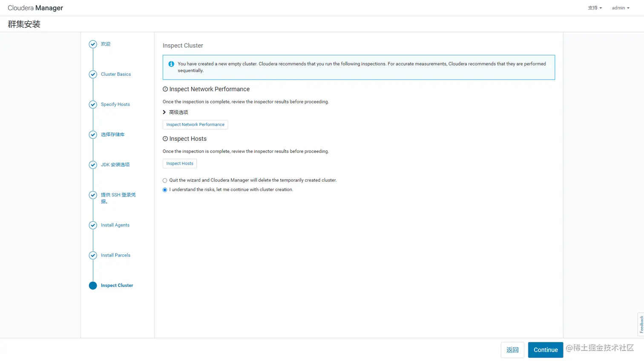The width and height of the screenshot is (644, 362).
Task: Expand the 高级选项 section
Action: tap(175, 112)
